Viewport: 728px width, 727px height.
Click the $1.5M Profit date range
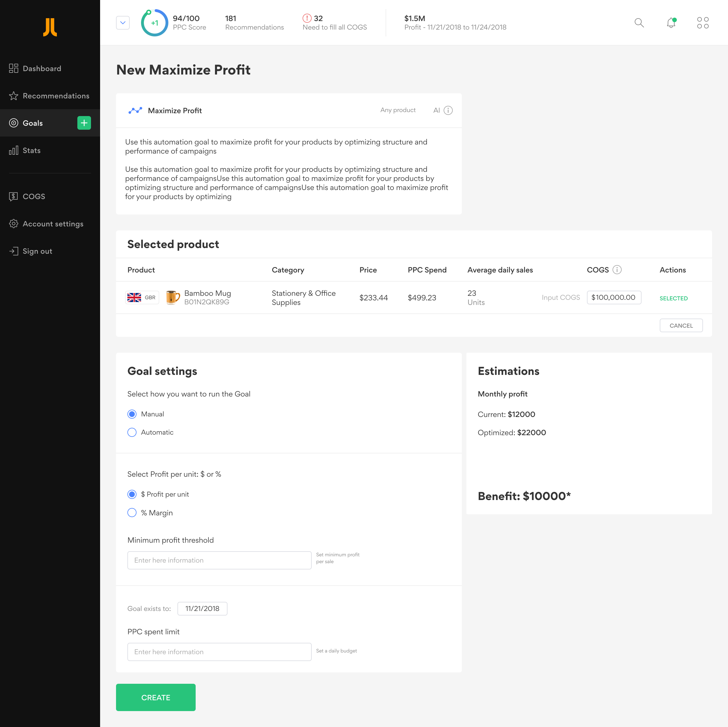click(x=455, y=23)
